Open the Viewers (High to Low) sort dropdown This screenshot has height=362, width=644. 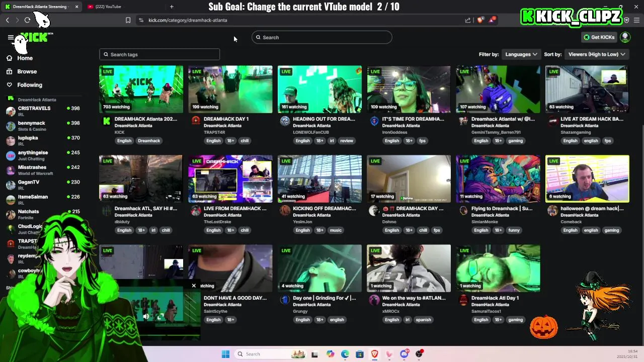point(597,54)
